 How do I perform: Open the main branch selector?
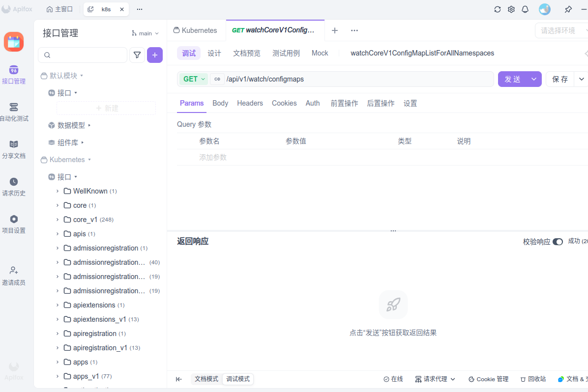(x=145, y=33)
